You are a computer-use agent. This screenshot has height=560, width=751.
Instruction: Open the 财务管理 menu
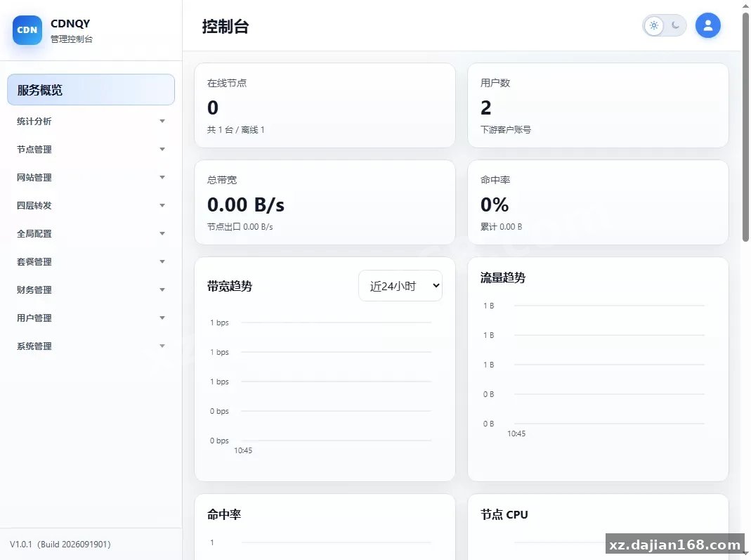[x=91, y=289]
